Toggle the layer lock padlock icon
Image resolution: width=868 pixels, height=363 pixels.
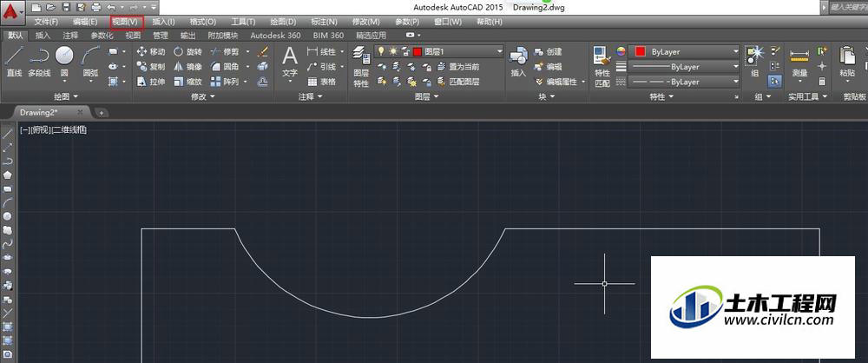pyautogui.click(x=405, y=51)
